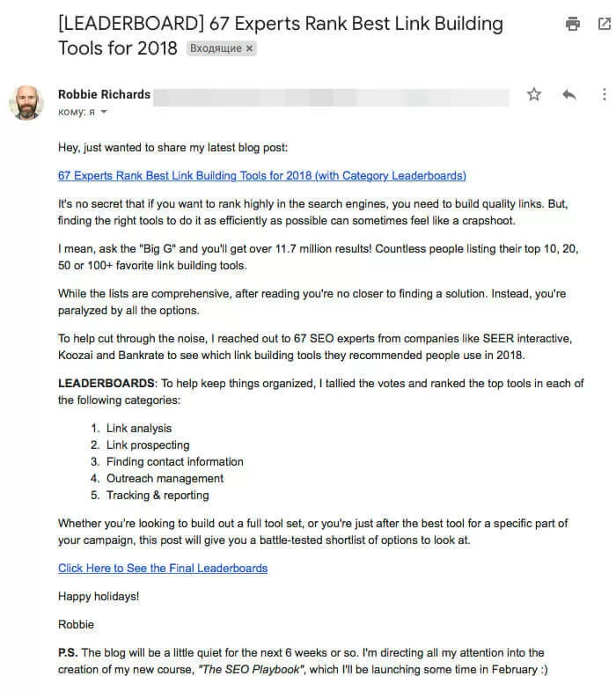Click Robbie Richards' profile photo
Screen dimensions: 616x698
tap(26, 103)
